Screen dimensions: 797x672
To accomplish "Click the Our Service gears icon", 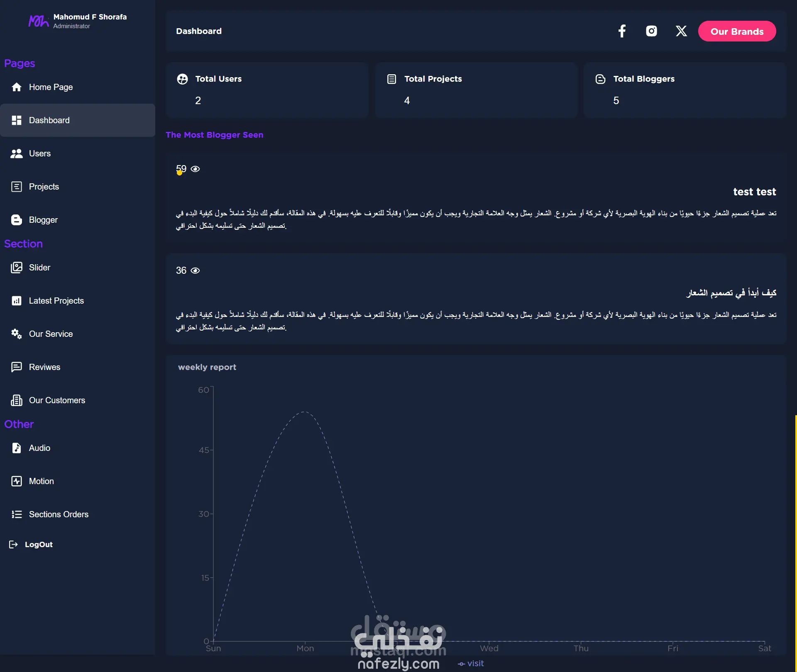I will click(17, 334).
